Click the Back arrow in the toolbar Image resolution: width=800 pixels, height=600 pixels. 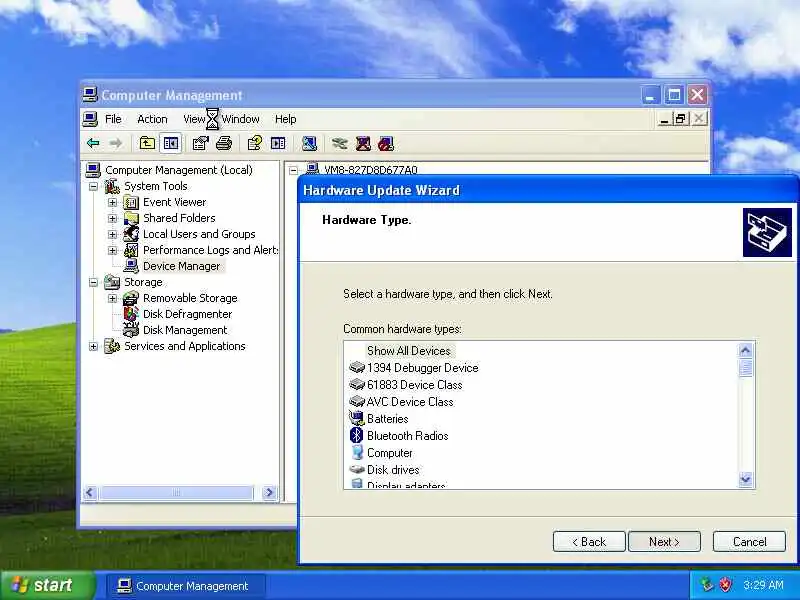click(93, 143)
